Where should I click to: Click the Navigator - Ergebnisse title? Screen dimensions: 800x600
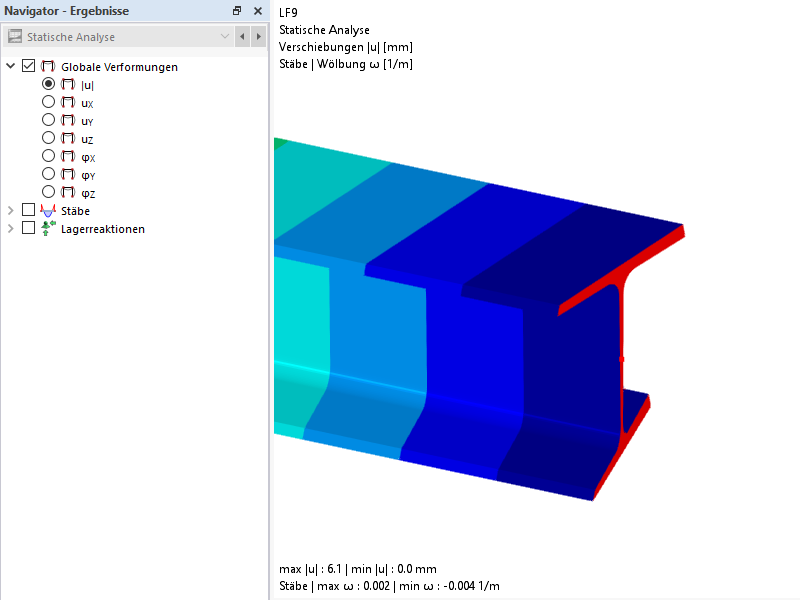point(66,11)
